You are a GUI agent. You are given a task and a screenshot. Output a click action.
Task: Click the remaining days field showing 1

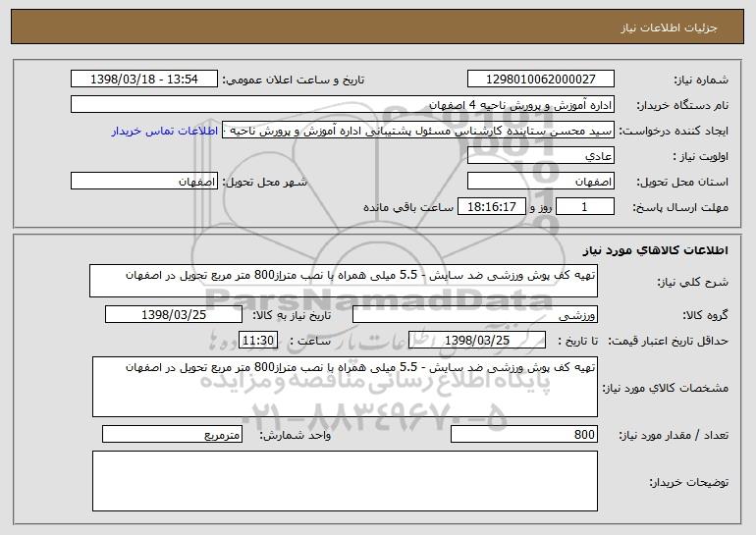(585, 207)
